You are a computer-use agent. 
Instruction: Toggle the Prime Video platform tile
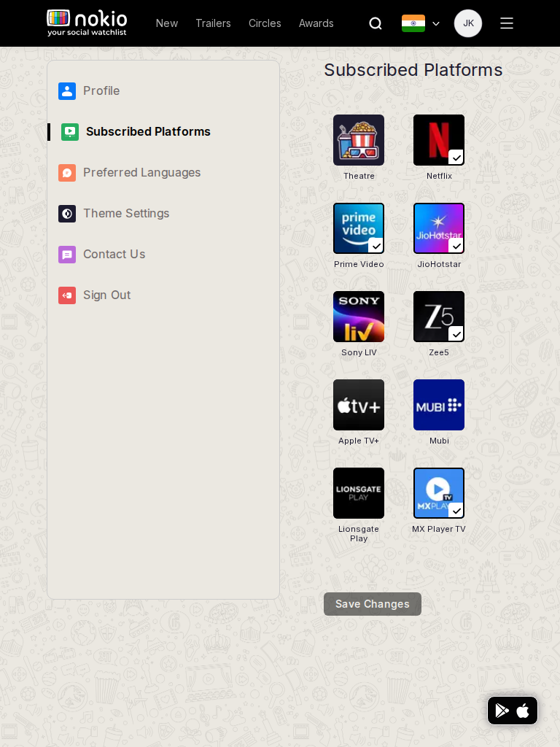pos(359,228)
